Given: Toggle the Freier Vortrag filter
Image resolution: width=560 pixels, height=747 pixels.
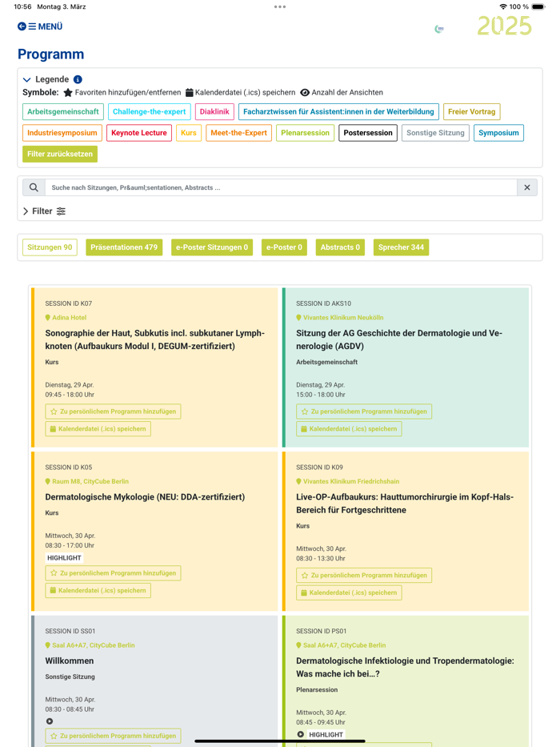Looking at the screenshot, I should click(471, 111).
